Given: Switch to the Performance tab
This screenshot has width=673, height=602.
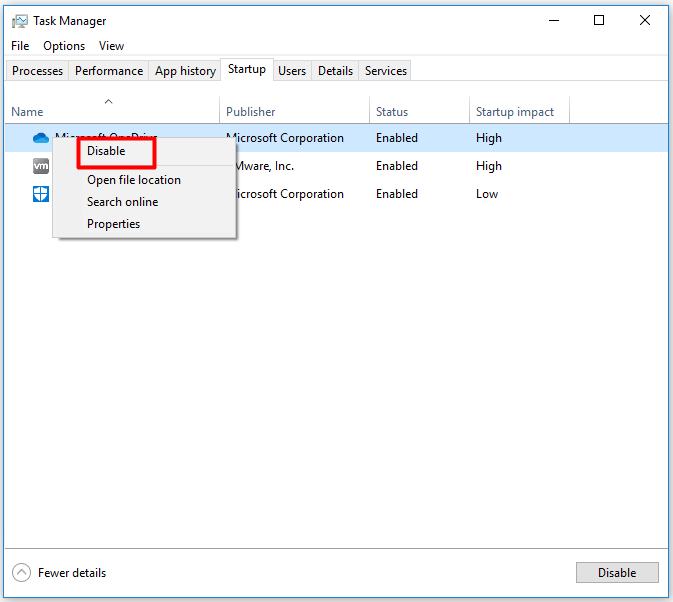Looking at the screenshot, I should (109, 71).
